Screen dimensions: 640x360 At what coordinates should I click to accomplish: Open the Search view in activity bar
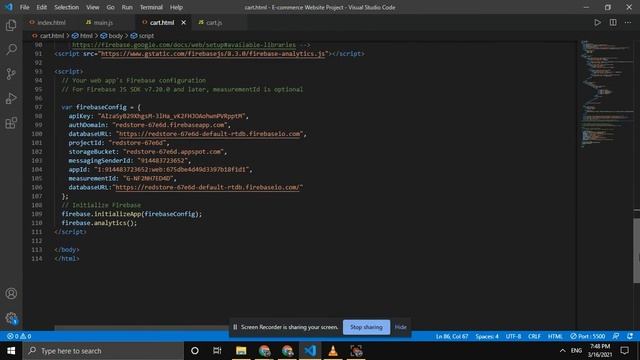point(11,49)
